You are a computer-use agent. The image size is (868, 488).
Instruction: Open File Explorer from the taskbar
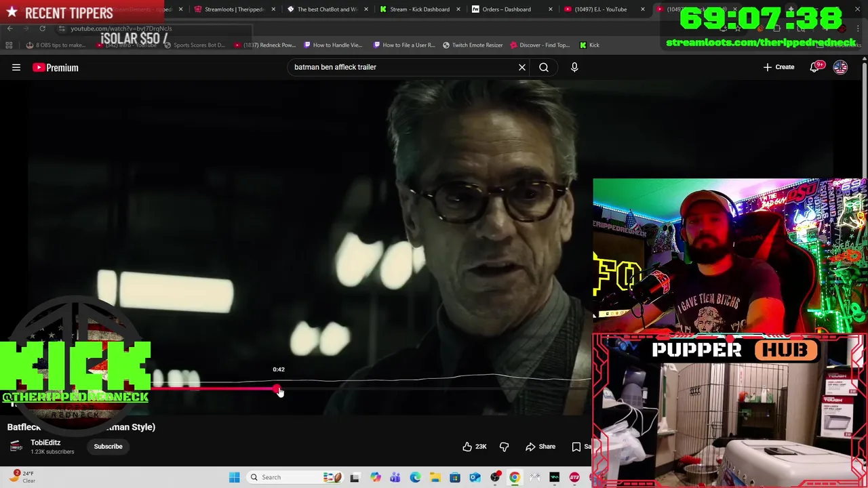pyautogui.click(x=435, y=477)
